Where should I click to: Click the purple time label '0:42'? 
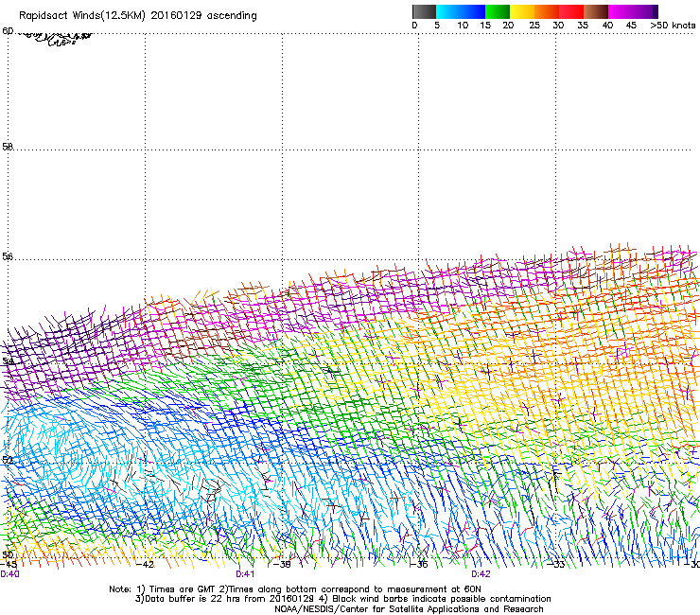(x=481, y=574)
